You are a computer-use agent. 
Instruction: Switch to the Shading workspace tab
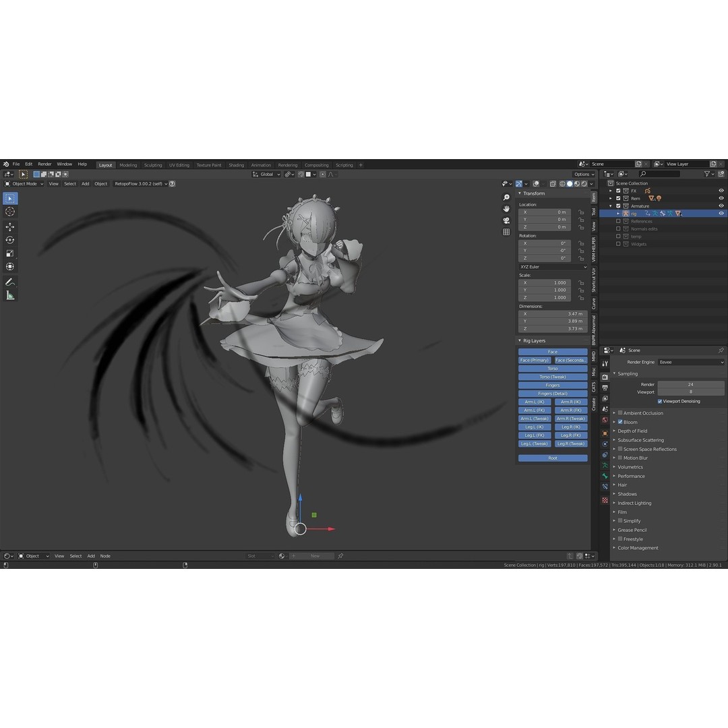(237, 165)
